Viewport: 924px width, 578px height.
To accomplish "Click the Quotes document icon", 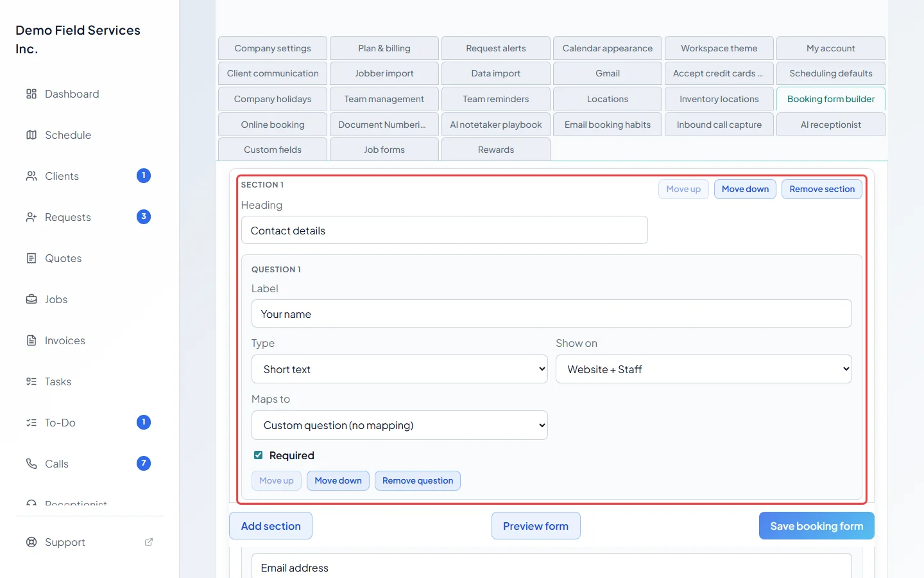I will coord(31,258).
